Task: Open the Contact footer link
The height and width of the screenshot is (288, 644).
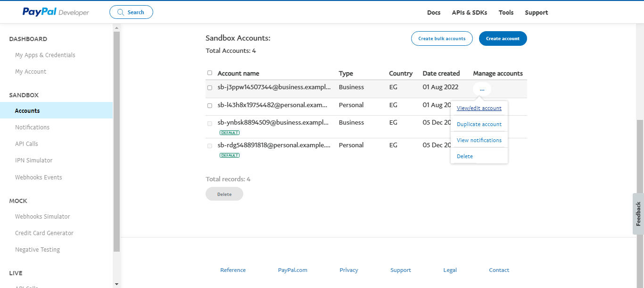Action: pyautogui.click(x=499, y=270)
